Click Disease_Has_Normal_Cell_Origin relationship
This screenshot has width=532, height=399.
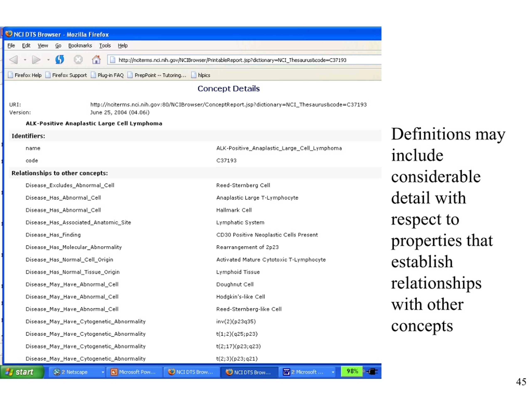[69, 260]
